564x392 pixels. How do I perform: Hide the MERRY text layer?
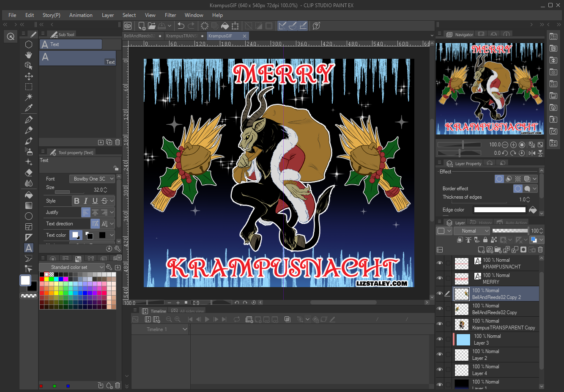point(440,278)
